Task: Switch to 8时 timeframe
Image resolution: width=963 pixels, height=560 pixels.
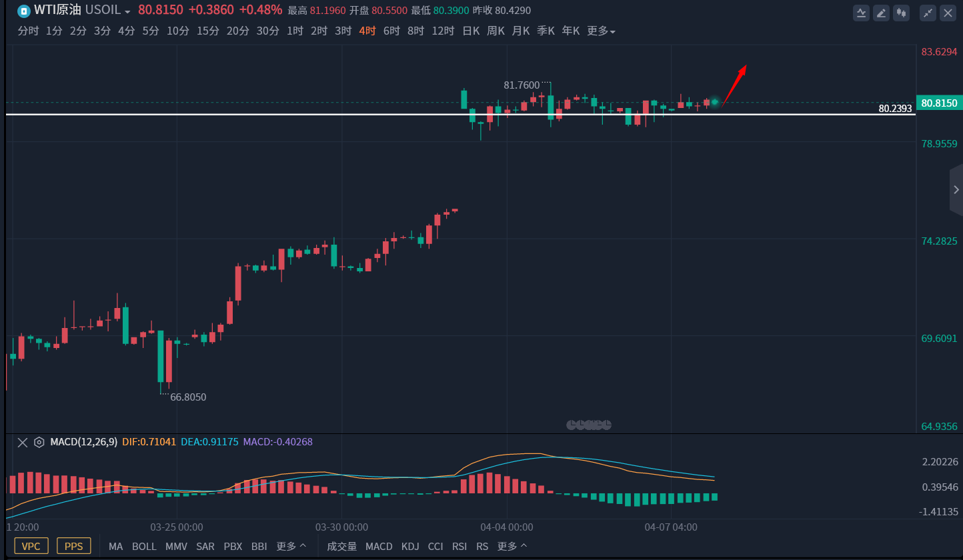Action: 415,31
